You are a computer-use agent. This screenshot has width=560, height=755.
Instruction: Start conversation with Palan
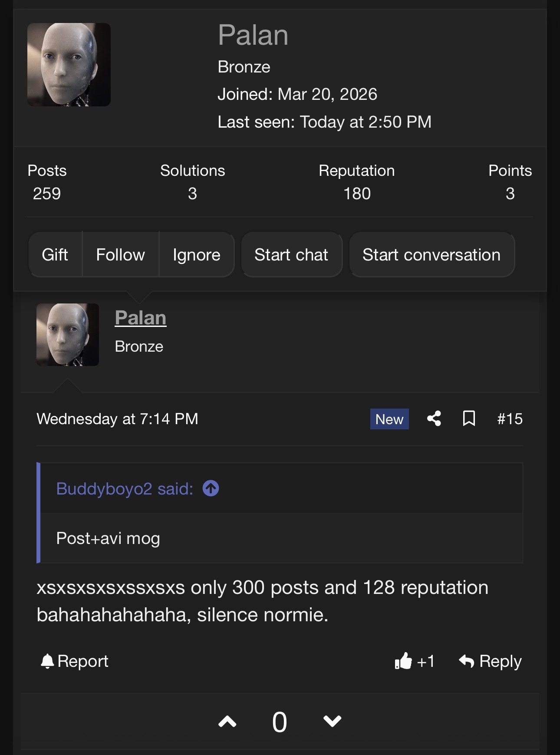pos(432,254)
